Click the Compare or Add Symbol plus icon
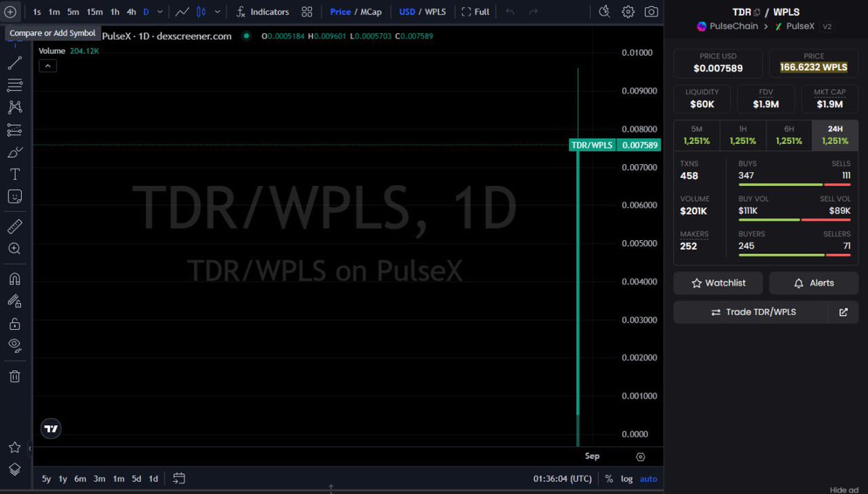This screenshot has height=494, width=868. coord(10,12)
